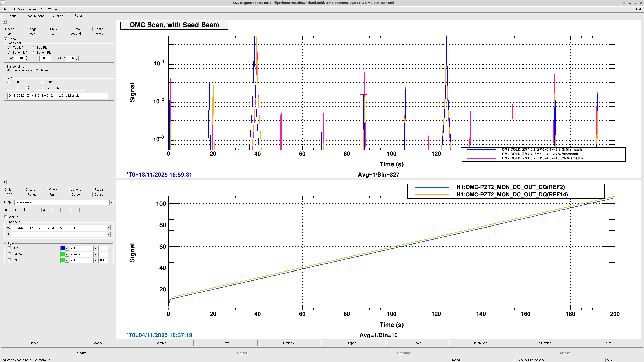The height and width of the screenshot is (362, 644).
Task: Collapse the lower plot options panel arrow
Action: pos(4,182)
